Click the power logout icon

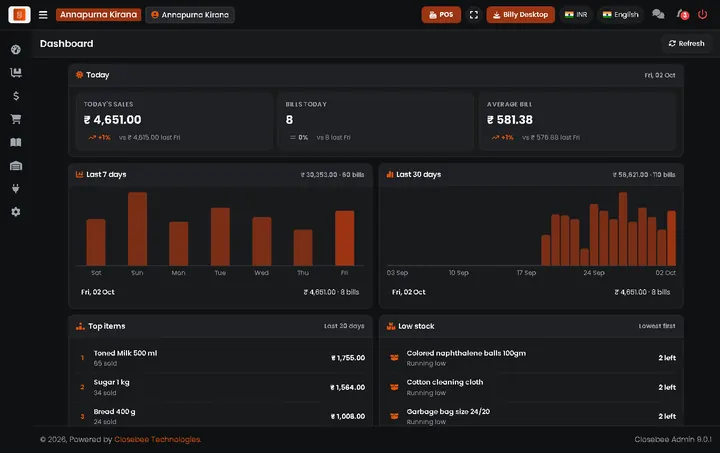pyautogui.click(x=702, y=15)
